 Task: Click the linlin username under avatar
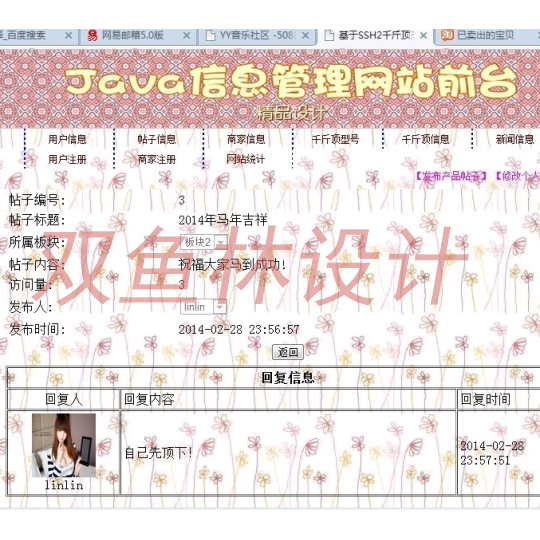click(x=64, y=485)
